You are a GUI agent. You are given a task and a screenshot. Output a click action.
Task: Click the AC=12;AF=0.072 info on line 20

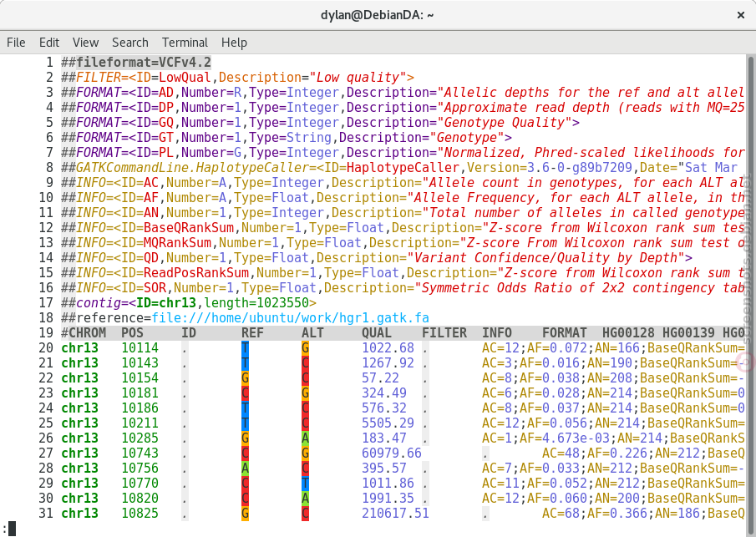(535, 347)
